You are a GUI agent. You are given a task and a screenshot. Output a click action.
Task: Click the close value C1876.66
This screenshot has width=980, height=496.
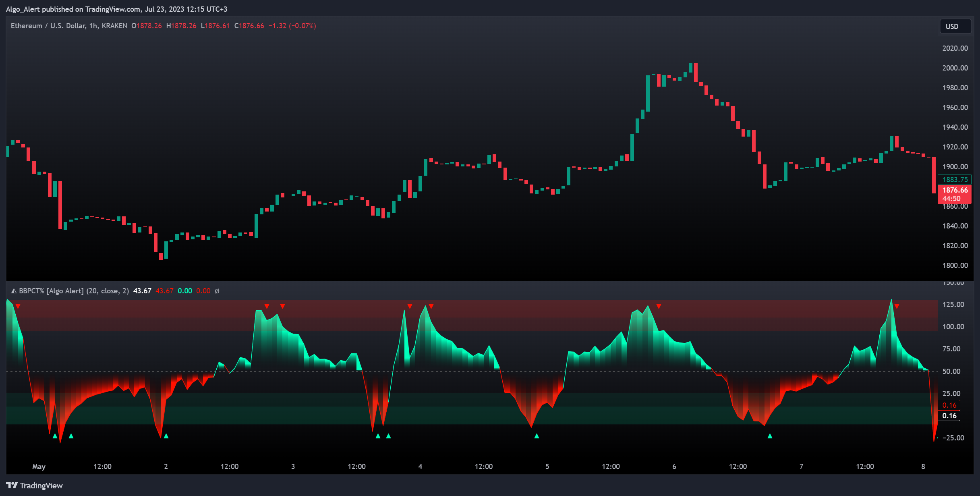[249, 26]
